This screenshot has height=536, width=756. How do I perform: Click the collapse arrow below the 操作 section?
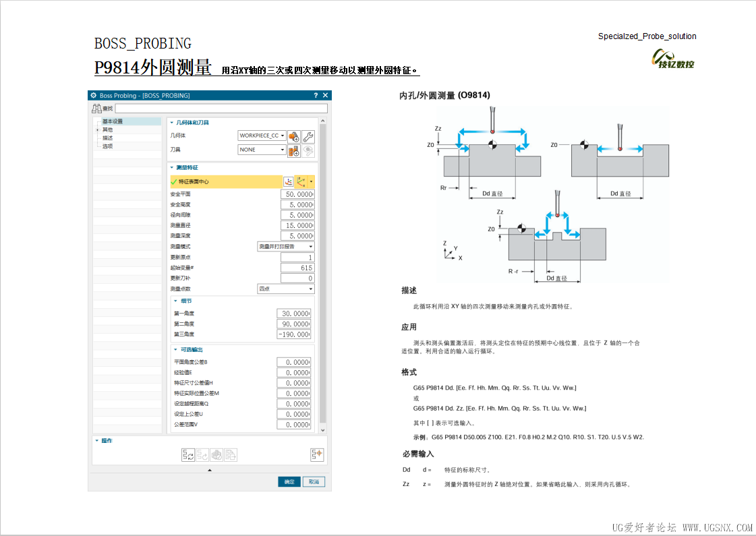coord(209,470)
